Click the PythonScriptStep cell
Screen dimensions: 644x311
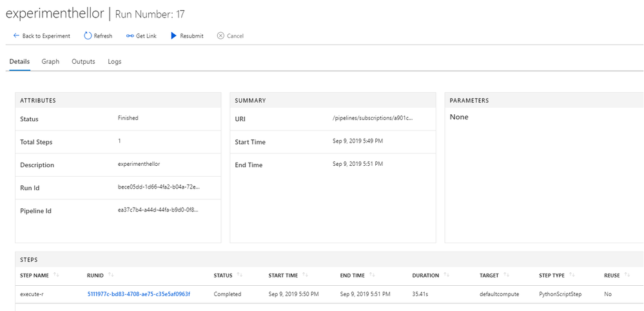(560, 294)
